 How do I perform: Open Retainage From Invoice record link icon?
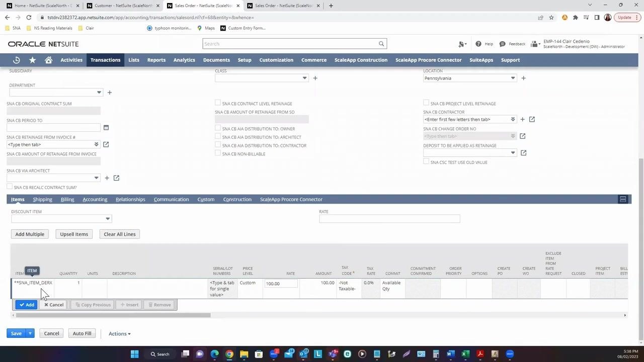(106, 145)
